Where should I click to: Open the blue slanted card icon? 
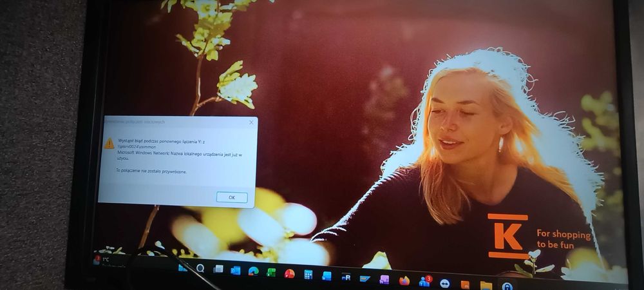(x=365, y=278)
